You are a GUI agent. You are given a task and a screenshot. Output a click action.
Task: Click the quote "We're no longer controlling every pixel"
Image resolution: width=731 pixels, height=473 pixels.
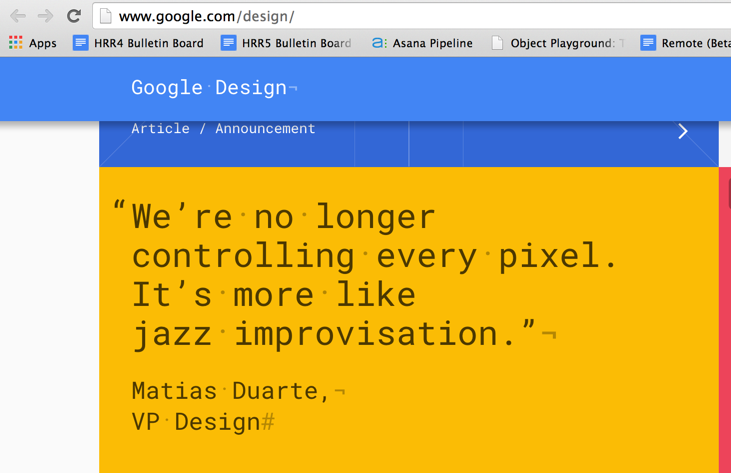click(366, 236)
